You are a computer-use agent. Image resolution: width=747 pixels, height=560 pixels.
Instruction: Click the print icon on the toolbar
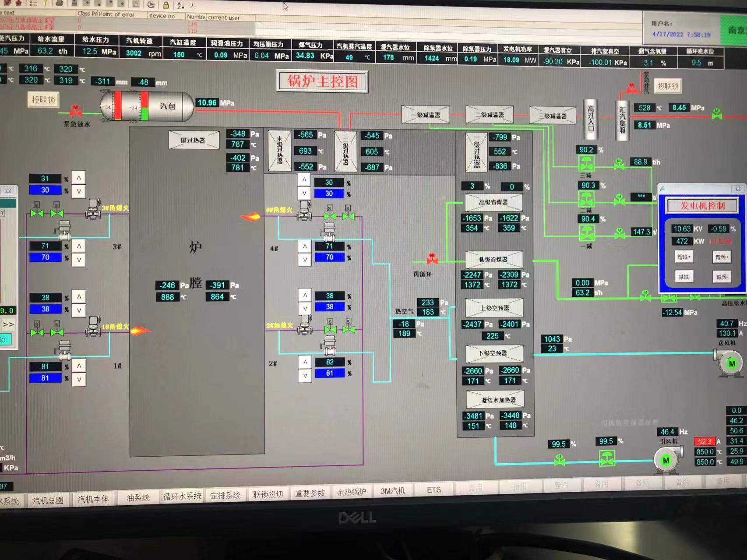59,4
